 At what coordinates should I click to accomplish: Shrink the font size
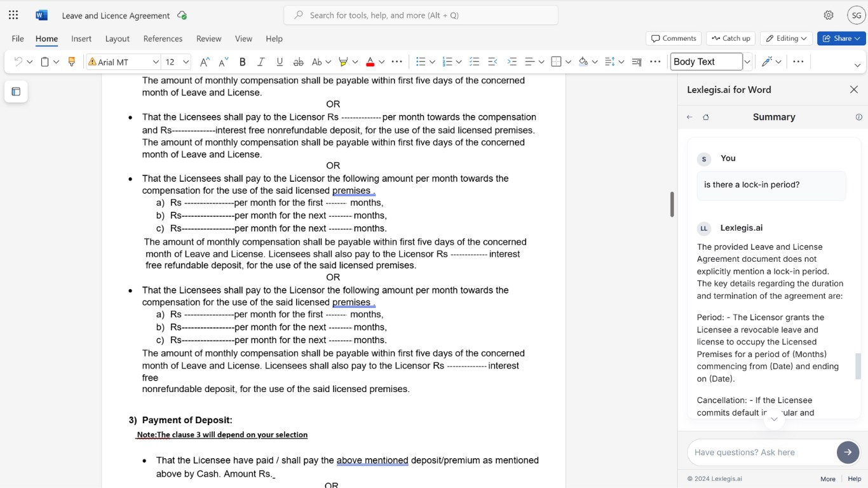coord(223,62)
